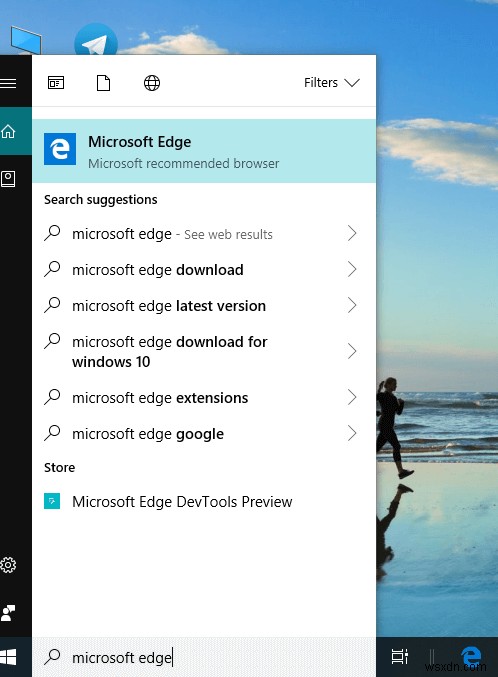Click the Microsoft Edge blue logo icon
Image resolution: width=498 pixels, height=677 pixels.
tap(60, 149)
